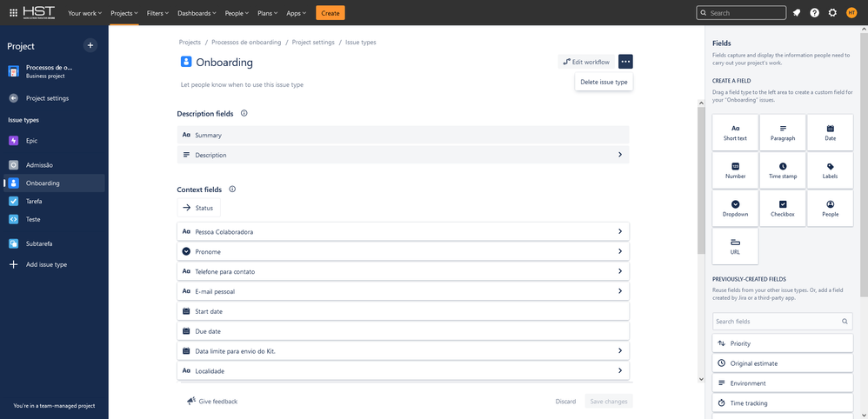Screen dimensions: 868x419
Task: Open the HT user avatar menu
Action: point(851,13)
